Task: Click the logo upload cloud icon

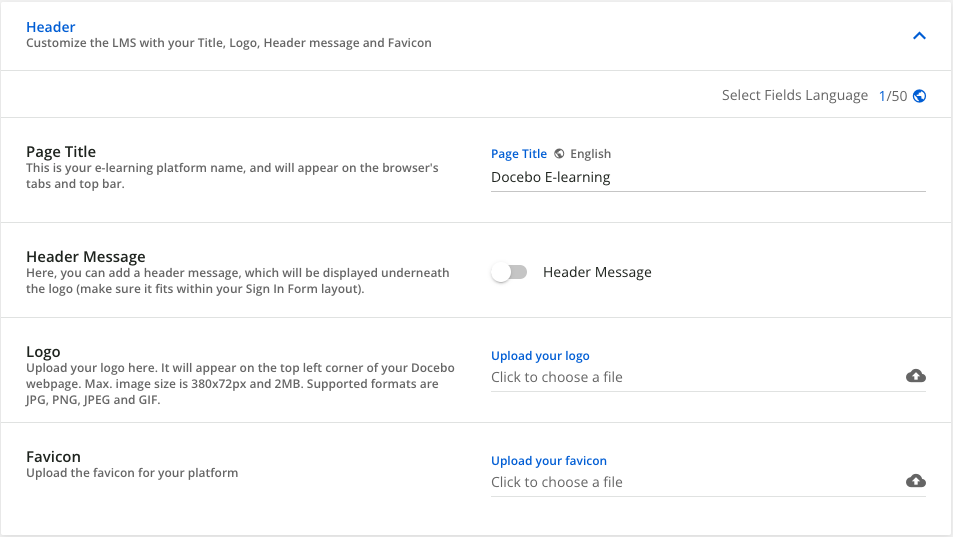Action: point(915,376)
